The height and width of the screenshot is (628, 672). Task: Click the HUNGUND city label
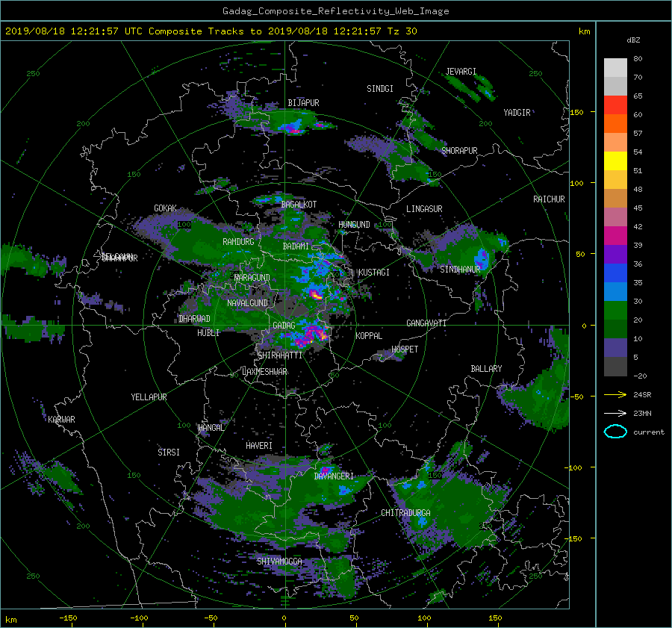354,225
